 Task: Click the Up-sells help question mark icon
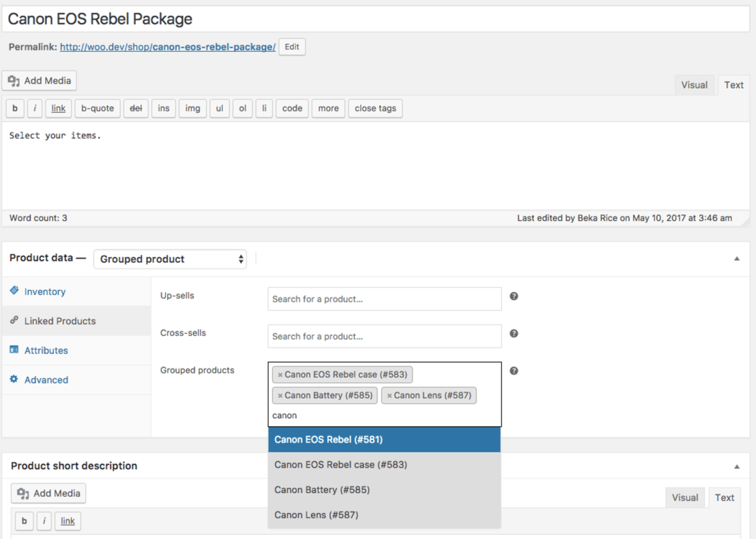(x=513, y=296)
